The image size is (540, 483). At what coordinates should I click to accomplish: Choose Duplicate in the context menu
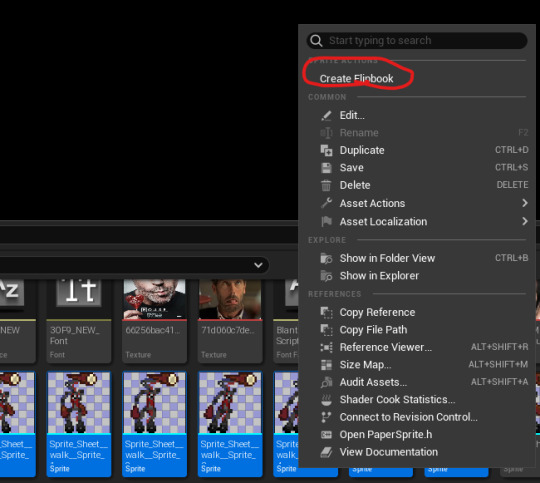[362, 150]
